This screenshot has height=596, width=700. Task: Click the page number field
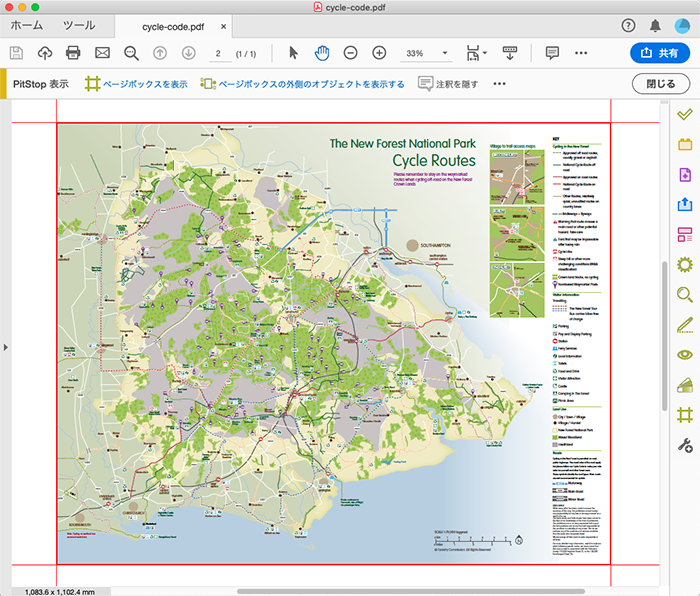[x=218, y=54]
